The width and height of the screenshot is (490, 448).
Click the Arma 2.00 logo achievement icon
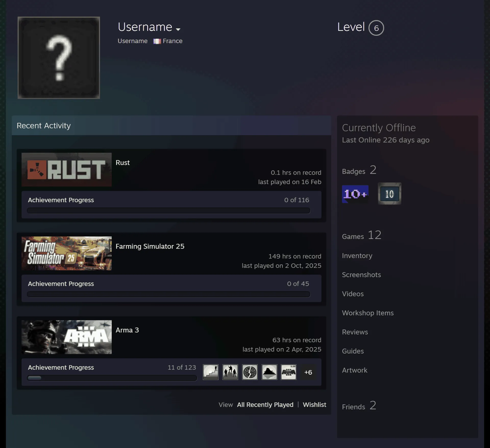289,372
